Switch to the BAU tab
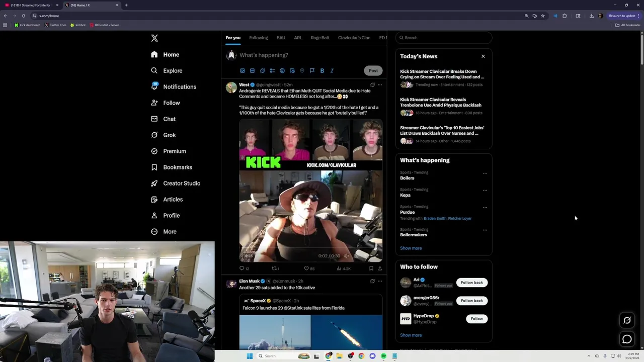Viewport: 644px width, 362px height. click(281, 38)
